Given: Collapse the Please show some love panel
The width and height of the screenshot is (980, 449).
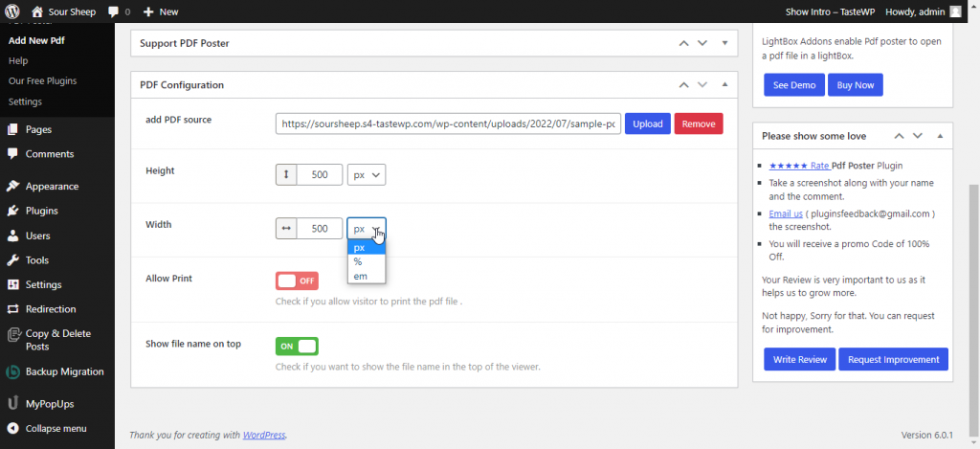Looking at the screenshot, I should point(940,136).
